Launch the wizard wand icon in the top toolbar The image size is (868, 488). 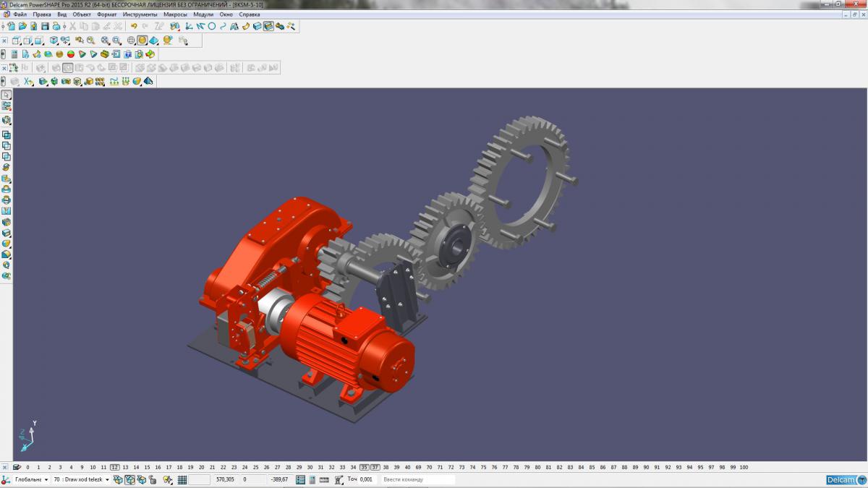coord(291,26)
